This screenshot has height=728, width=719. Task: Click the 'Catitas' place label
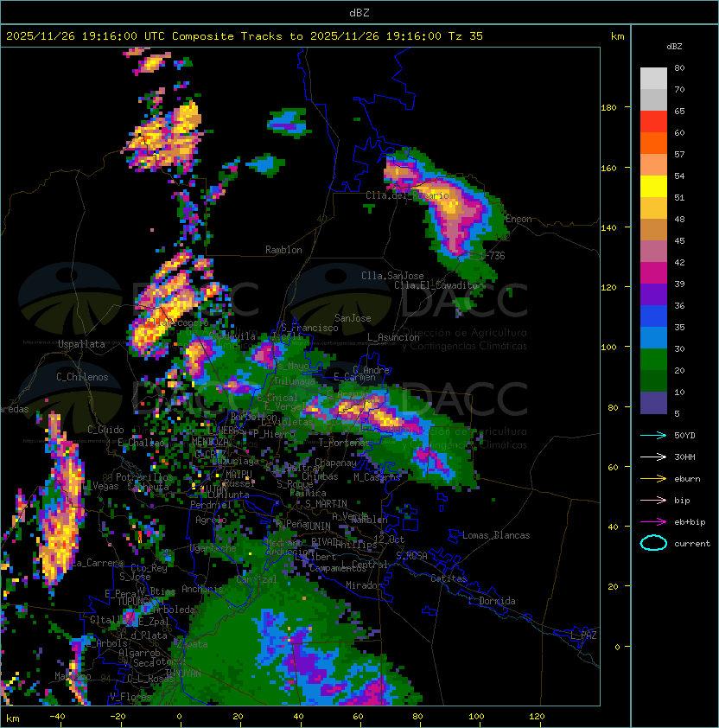(x=449, y=578)
